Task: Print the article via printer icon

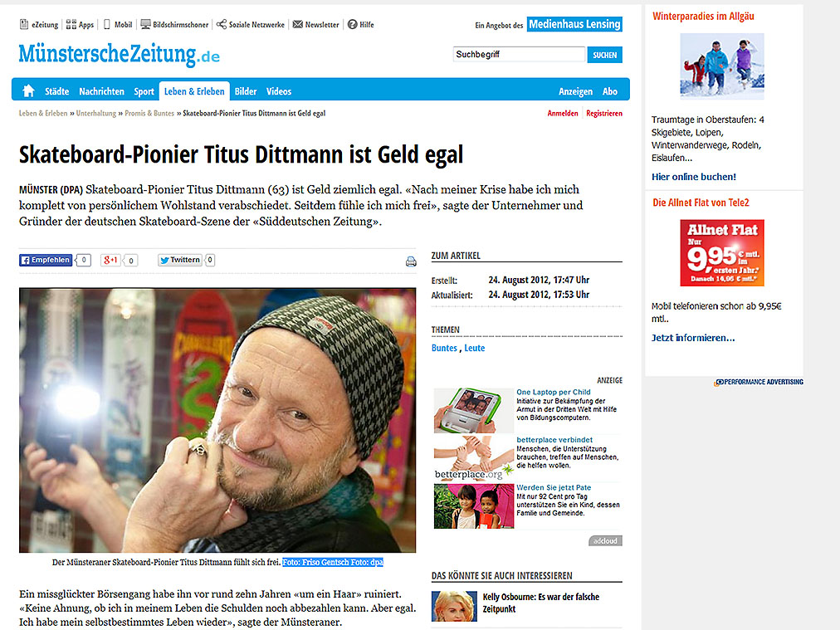Action: click(x=411, y=261)
